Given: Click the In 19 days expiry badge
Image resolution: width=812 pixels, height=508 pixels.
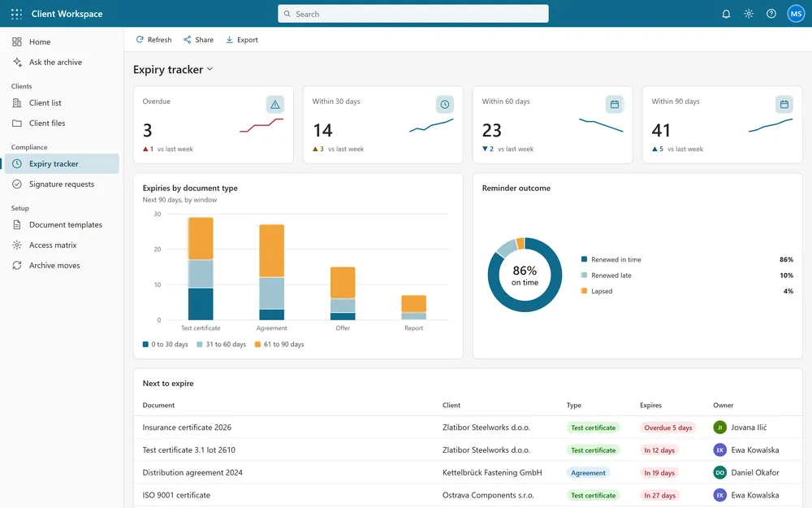Looking at the screenshot, I should 659,473.
